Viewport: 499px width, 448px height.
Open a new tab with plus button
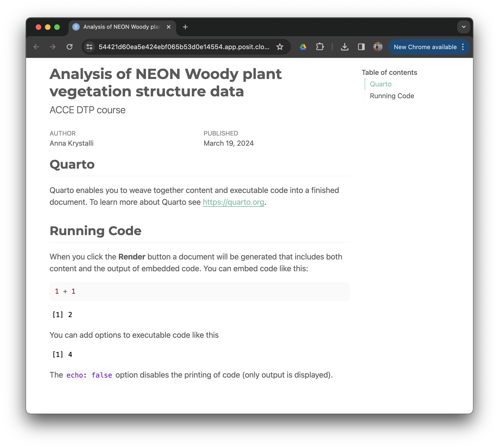[x=185, y=27]
